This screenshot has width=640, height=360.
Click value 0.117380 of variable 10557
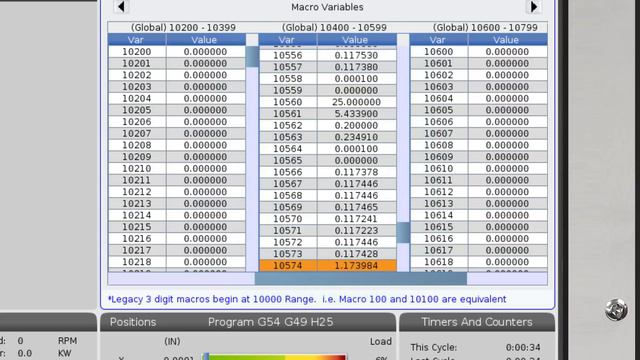pos(356,67)
